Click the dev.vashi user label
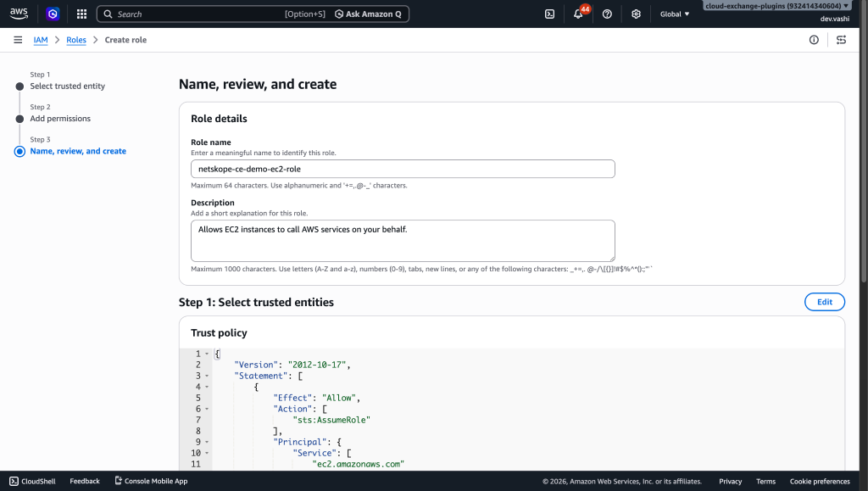The image size is (868, 491). coord(835,19)
